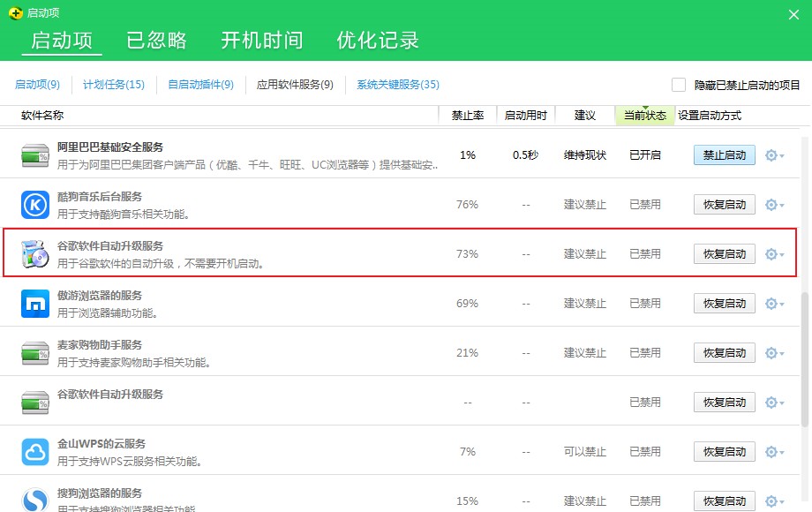
Task: Select the 系统关键服务(35) sub-tab
Action: click(x=398, y=85)
